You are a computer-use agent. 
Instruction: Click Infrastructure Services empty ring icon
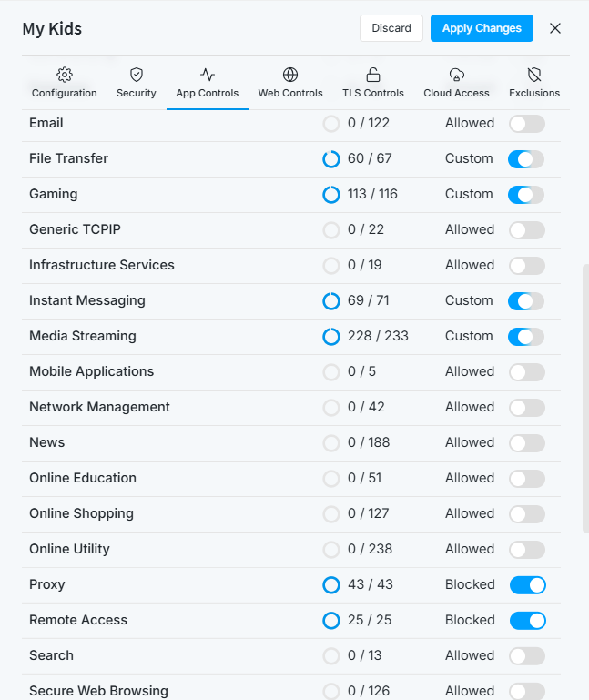pos(331,266)
